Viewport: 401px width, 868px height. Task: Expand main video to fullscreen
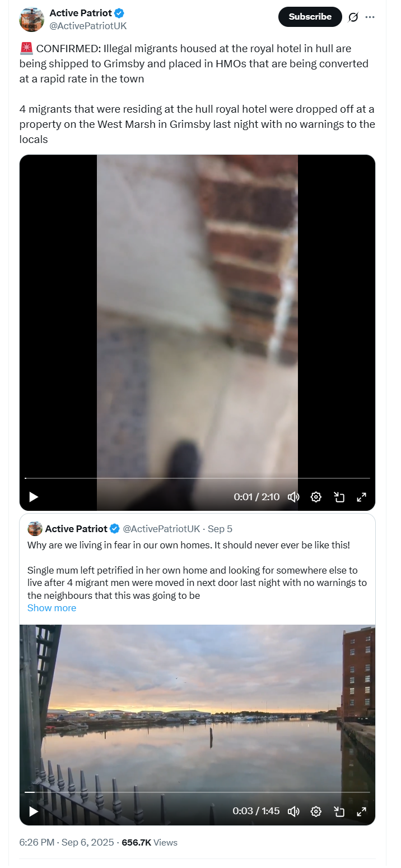coord(362,497)
